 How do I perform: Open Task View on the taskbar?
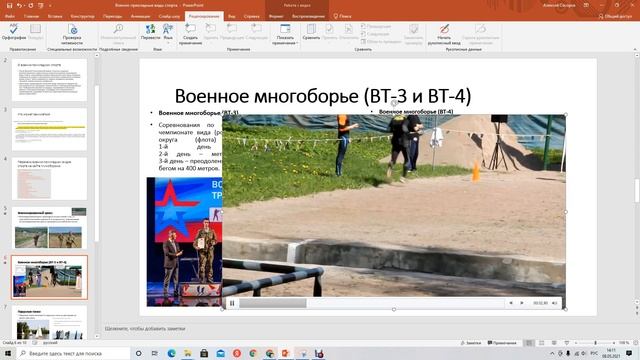click(x=155, y=353)
